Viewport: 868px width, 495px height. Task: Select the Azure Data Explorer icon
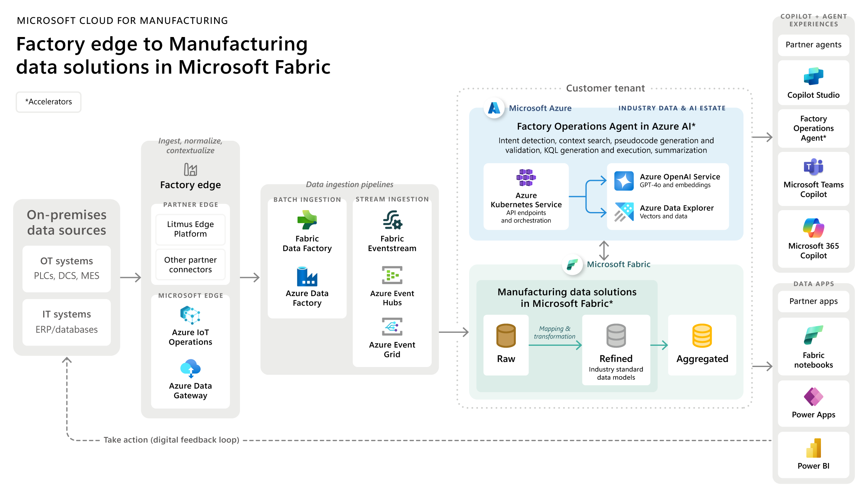tap(624, 212)
